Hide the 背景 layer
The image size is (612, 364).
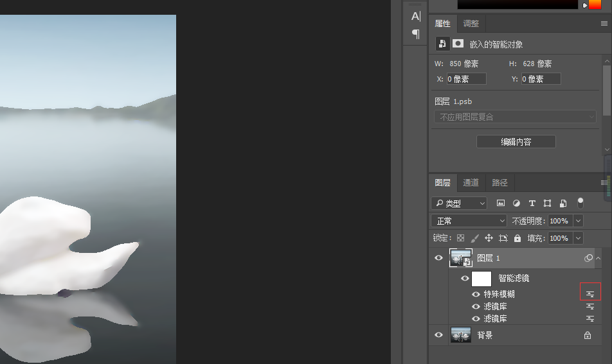tap(438, 334)
